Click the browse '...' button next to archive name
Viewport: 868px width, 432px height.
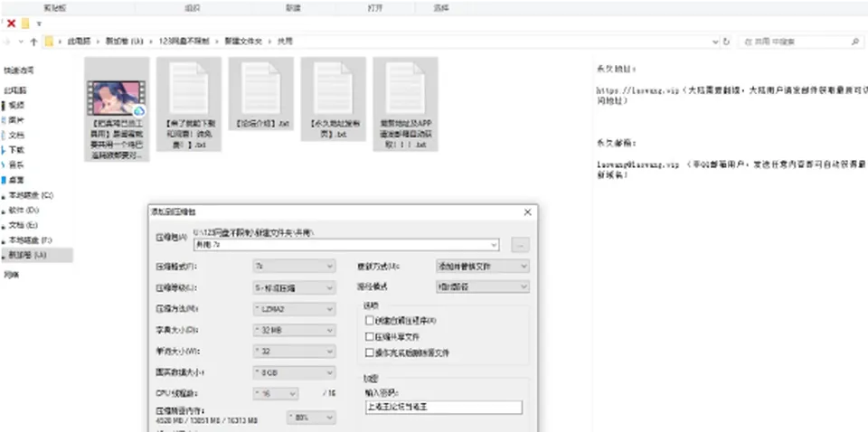pos(521,245)
